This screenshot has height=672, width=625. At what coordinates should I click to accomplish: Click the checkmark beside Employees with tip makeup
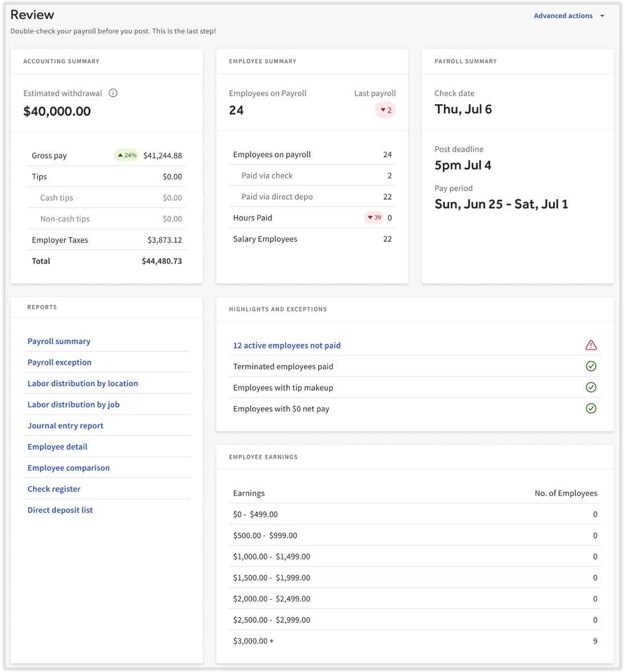tap(591, 387)
